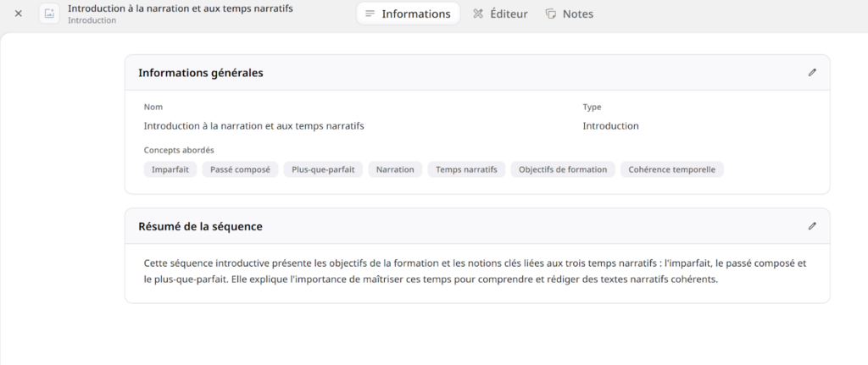
Task: Click the Notes tab icon
Action: [551, 14]
